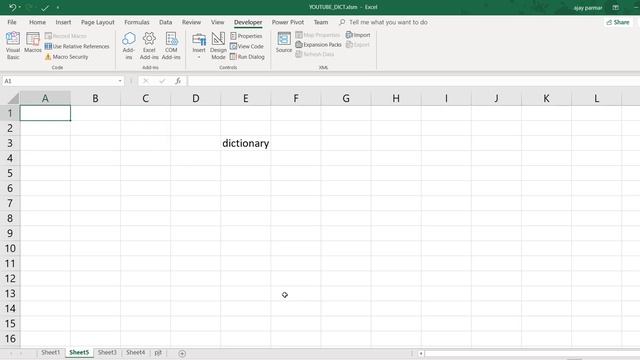Click the formula bar Cancel icon
This screenshot has height=360, width=640.
click(146, 81)
